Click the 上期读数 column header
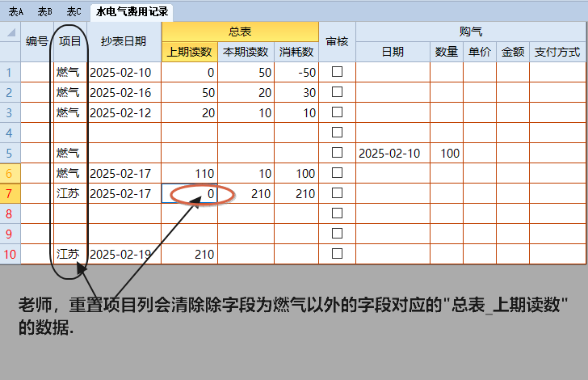Screen dimensions: 588x380 [x=189, y=52]
